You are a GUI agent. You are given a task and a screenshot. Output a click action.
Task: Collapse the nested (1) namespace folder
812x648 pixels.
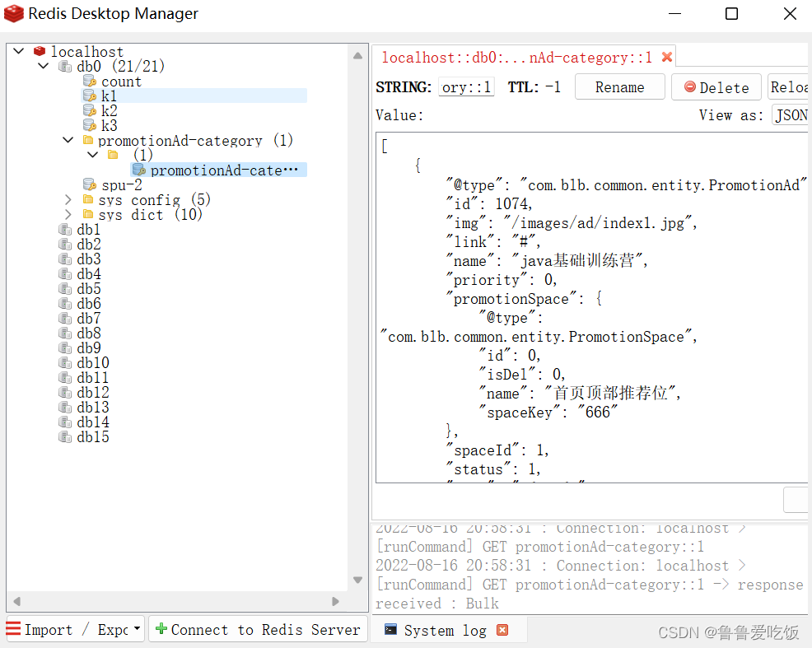[93, 155]
